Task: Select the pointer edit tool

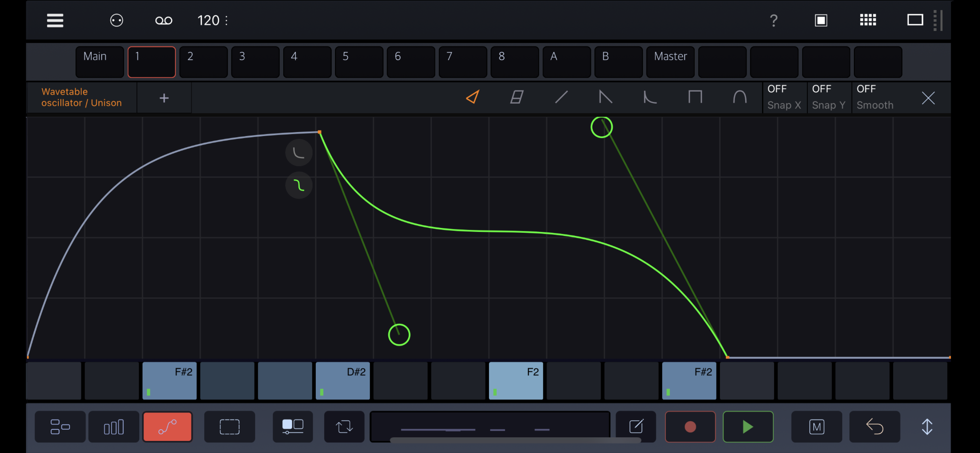Action: [472, 97]
